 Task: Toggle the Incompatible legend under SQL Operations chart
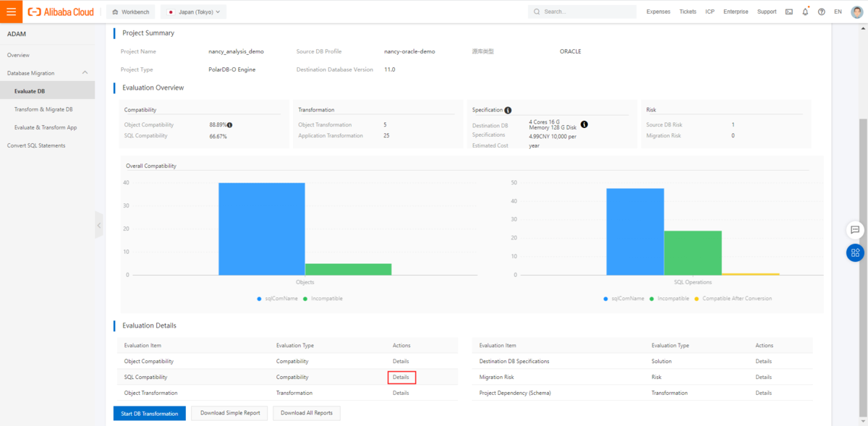pos(669,298)
